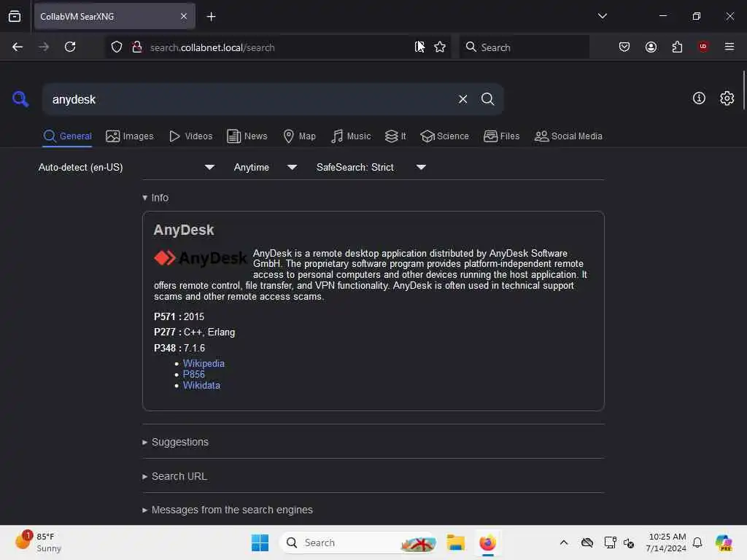Expand Messages from the search engines
This screenshot has height=560, width=747.
pyautogui.click(x=228, y=510)
